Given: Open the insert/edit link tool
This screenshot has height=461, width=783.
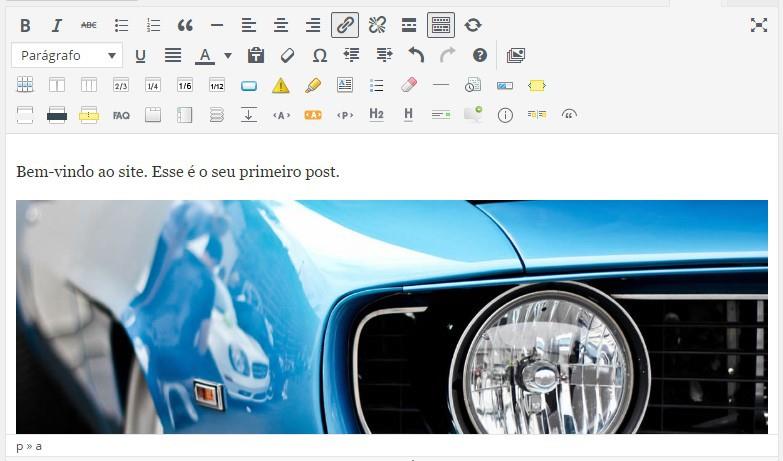Looking at the screenshot, I should (x=345, y=25).
